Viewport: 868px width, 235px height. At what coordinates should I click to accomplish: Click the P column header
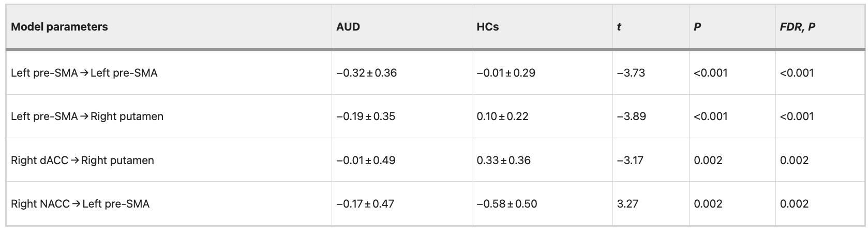[697, 27]
